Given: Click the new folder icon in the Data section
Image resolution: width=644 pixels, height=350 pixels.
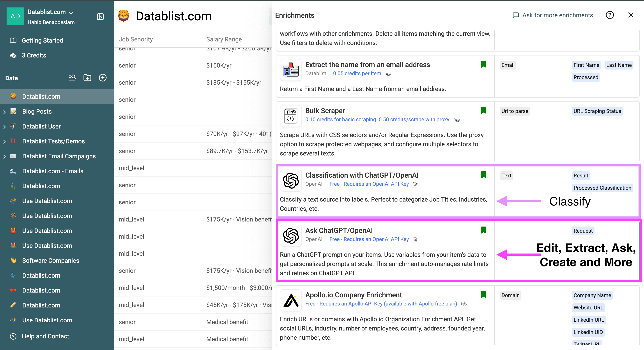Looking at the screenshot, I should pos(87,78).
